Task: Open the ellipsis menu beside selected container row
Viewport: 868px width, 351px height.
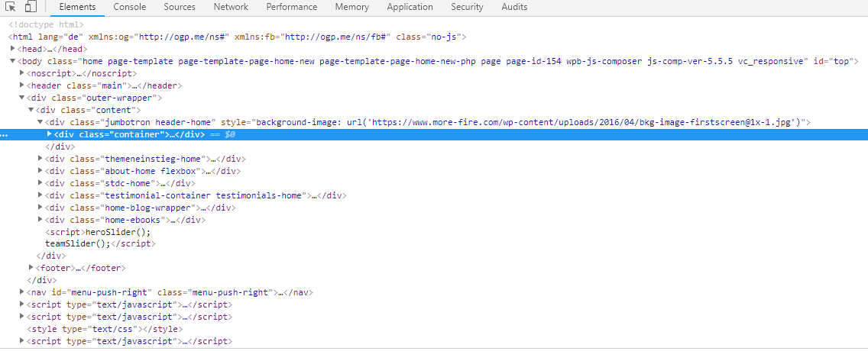Action: pyautogui.click(x=4, y=135)
